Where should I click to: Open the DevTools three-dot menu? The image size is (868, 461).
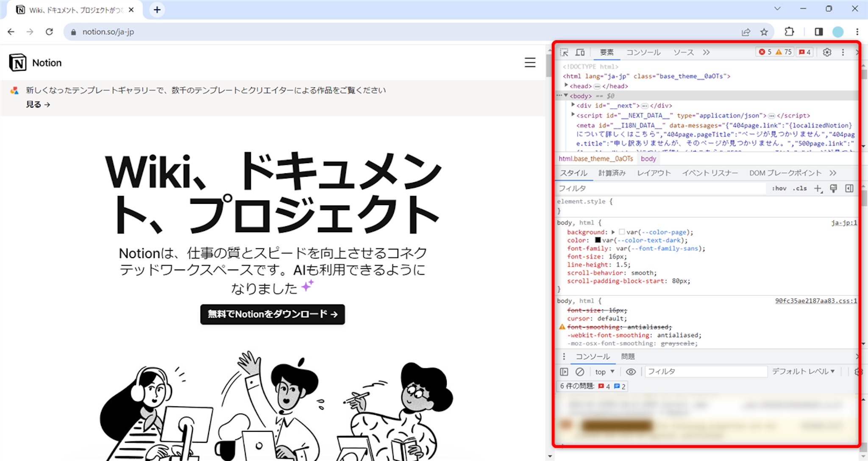pyautogui.click(x=843, y=52)
